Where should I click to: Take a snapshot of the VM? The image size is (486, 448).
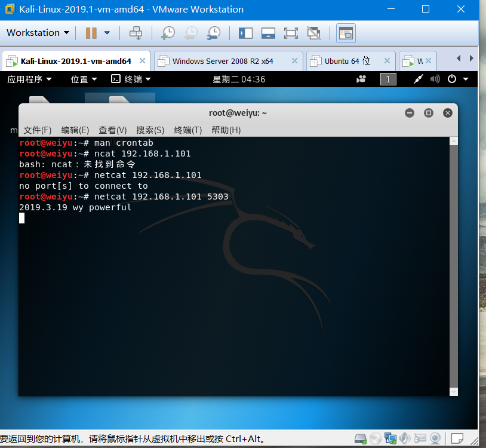point(168,33)
